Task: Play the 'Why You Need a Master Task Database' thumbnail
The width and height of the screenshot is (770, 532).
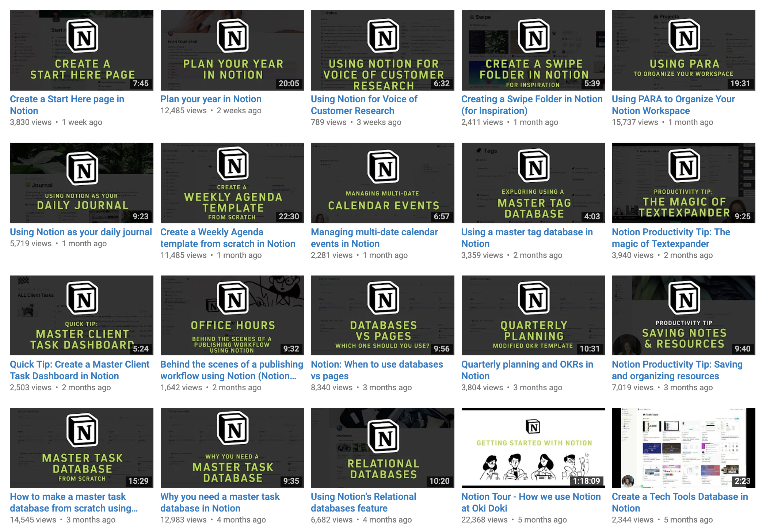Action: 232,448
